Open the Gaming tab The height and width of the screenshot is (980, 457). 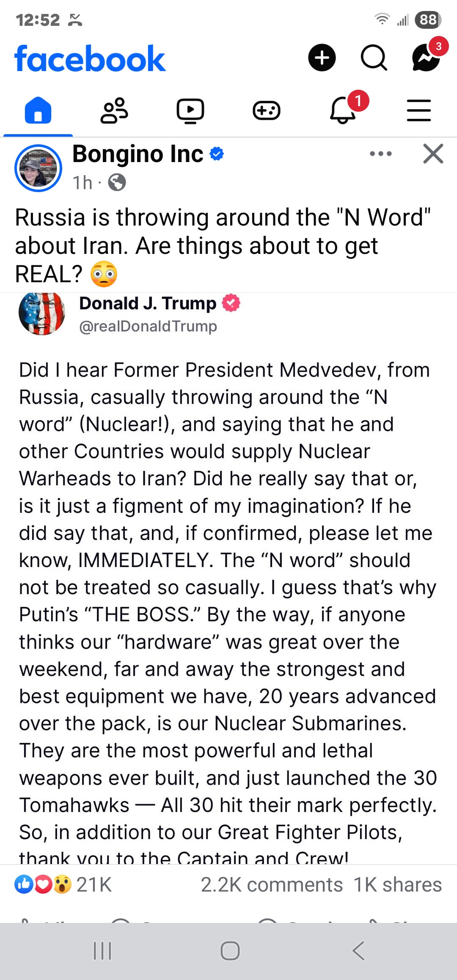point(267,111)
